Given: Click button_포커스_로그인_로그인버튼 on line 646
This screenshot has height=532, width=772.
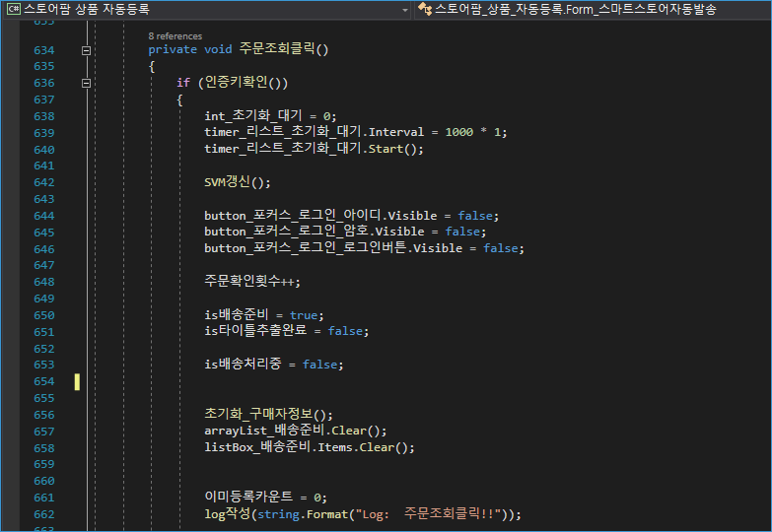Looking at the screenshot, I should (x=306, y=248).
